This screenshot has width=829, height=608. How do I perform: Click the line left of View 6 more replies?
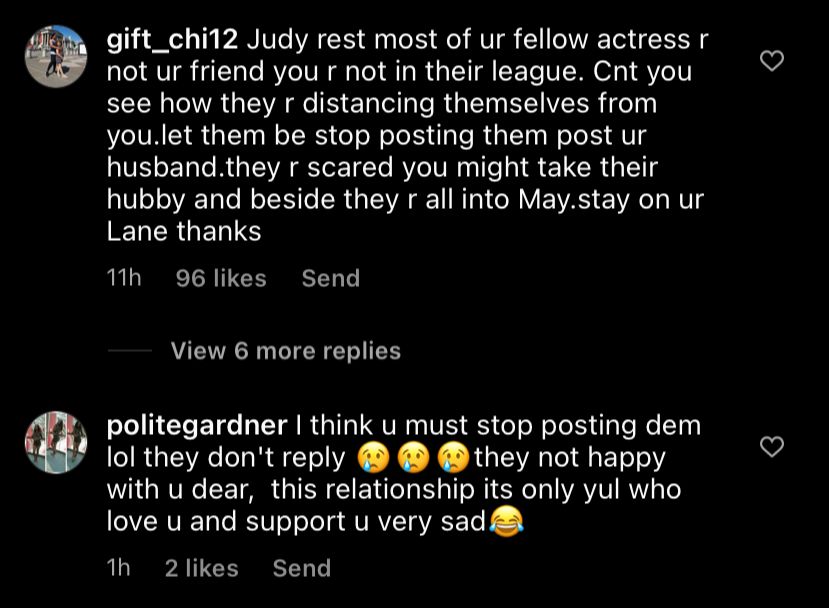129,351
